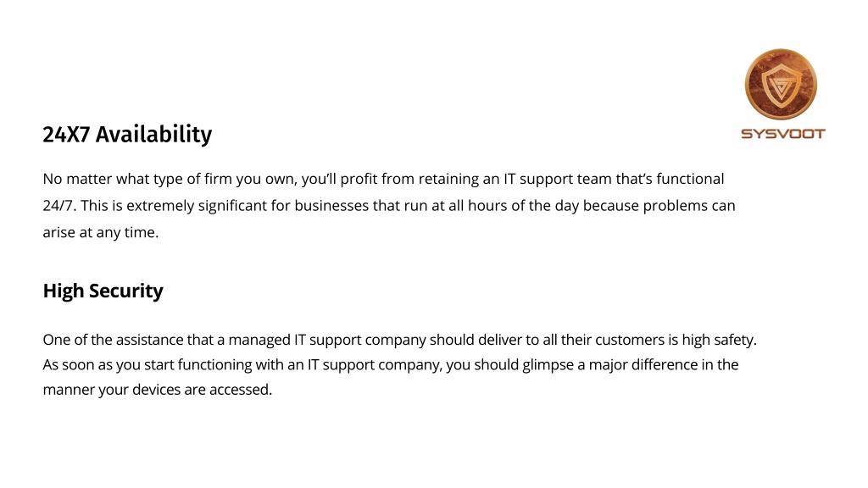
Task: Click the text '24/7.' in the first paragraph
Action: pos(59,206)
